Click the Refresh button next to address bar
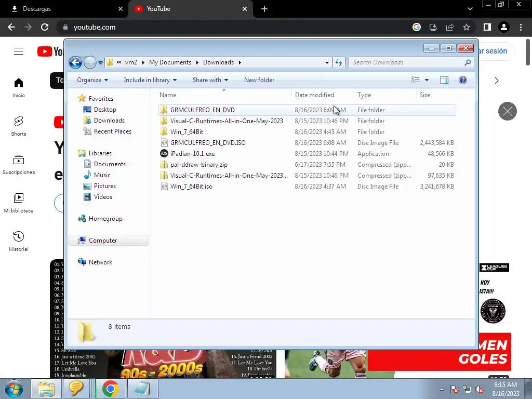The width and height of the screenshot is (532, 399). click(x=339, y=62)
